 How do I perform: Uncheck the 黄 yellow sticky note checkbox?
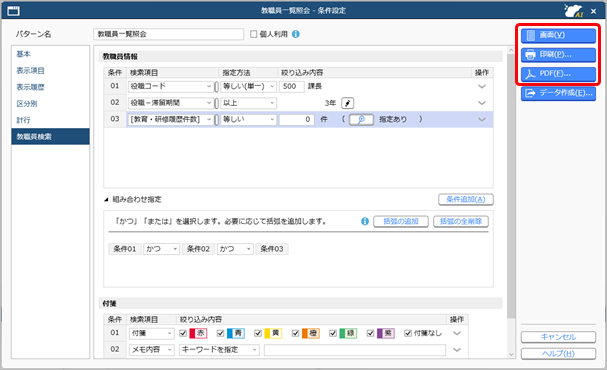click(258, 333)
